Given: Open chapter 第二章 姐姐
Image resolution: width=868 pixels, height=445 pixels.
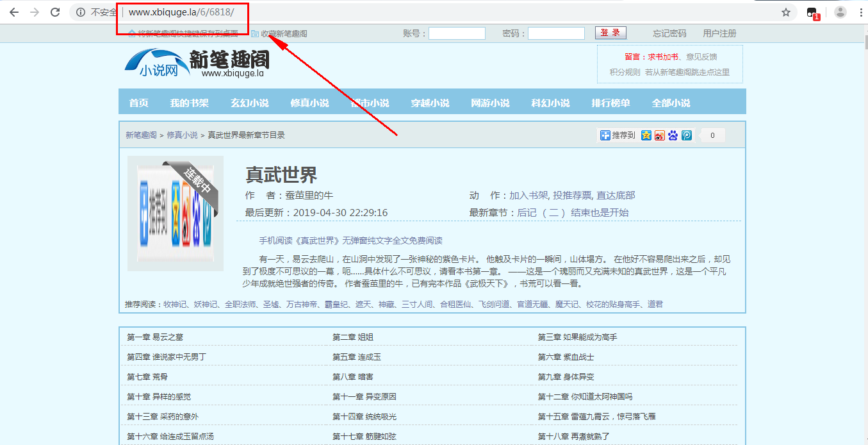Looking at the screenshot, I should point(353,337).
